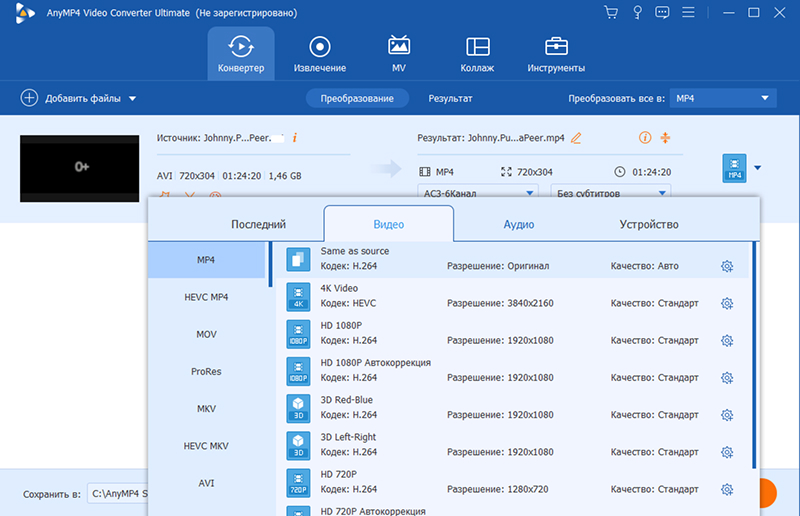Select HEVC MKV in the format list
This screenshot has width=800, height=516.
pyautogui.click(x=206, y=446)
